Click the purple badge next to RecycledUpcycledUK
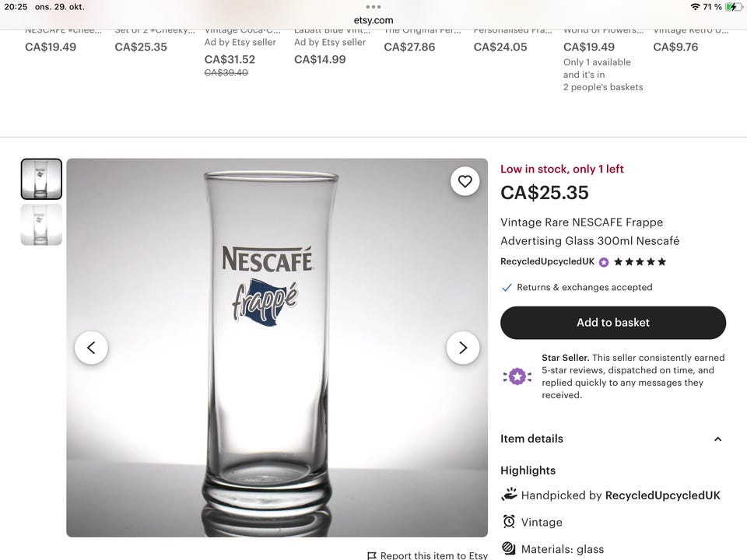 [603, 262]
